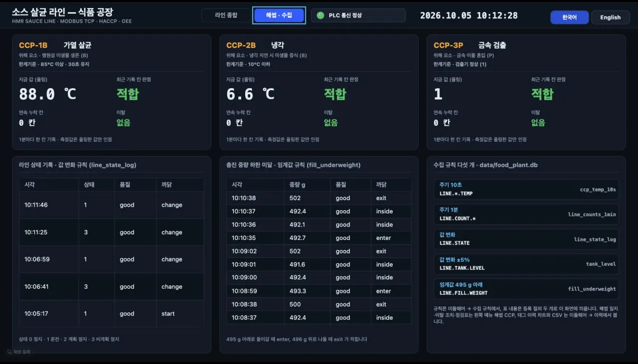Click the 주기 1분 LINE.COUNT.* rule
638x364 pixels.
click(x=527, y=214)
